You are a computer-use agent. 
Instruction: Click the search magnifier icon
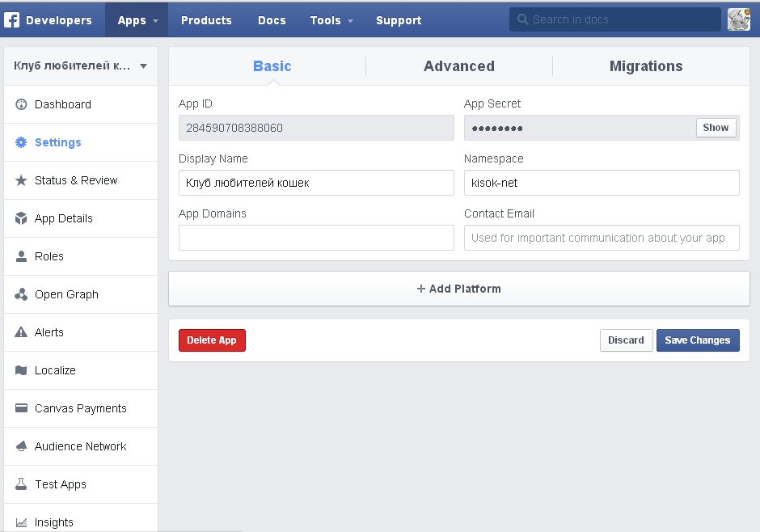[522, 19]
